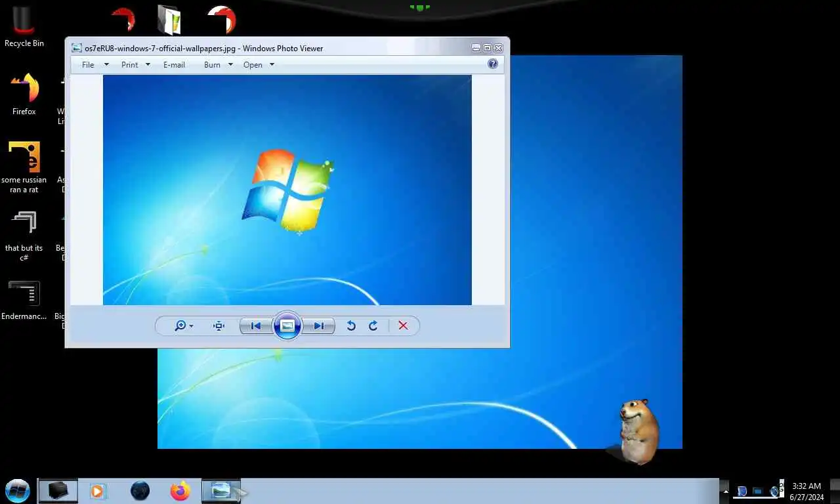840x504 pixels.
Task: Open the clock showing 3:32 AM
Action: coord(807,491)
